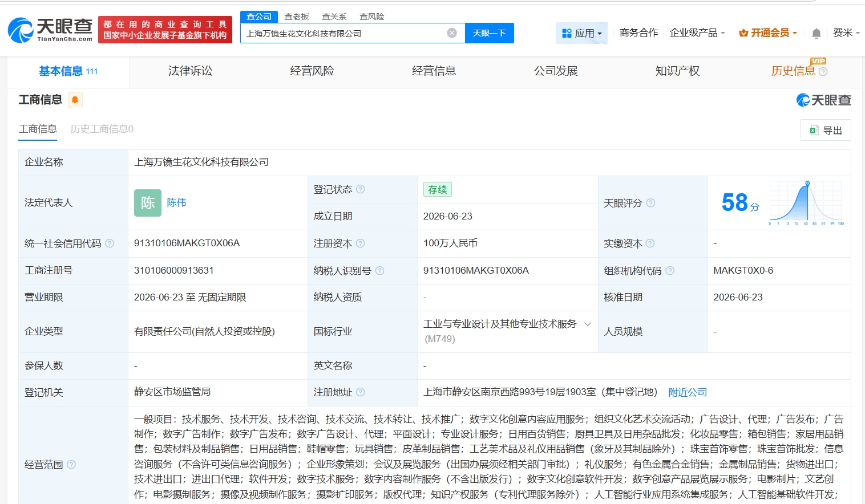Click the 天眼评分 distribution chart
The image size is (865, 504).
[x=806, y=202]
